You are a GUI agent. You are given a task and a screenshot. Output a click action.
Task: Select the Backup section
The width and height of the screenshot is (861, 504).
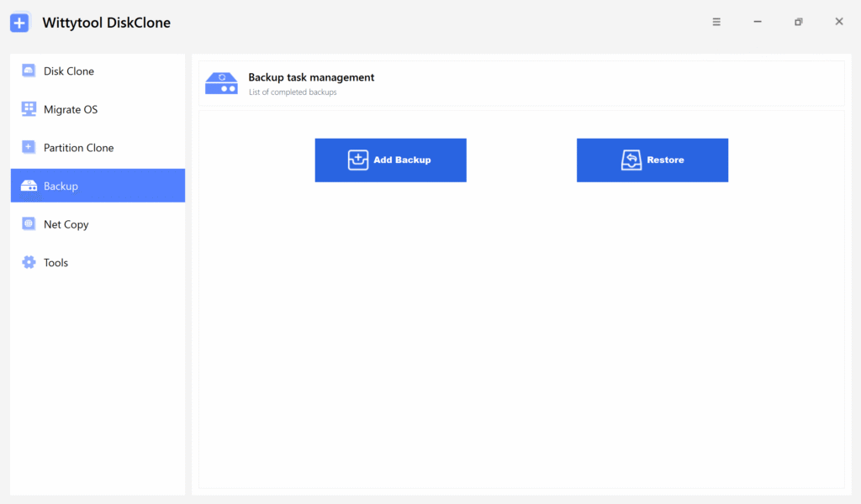pyautogui.click(x=98, y=186)
